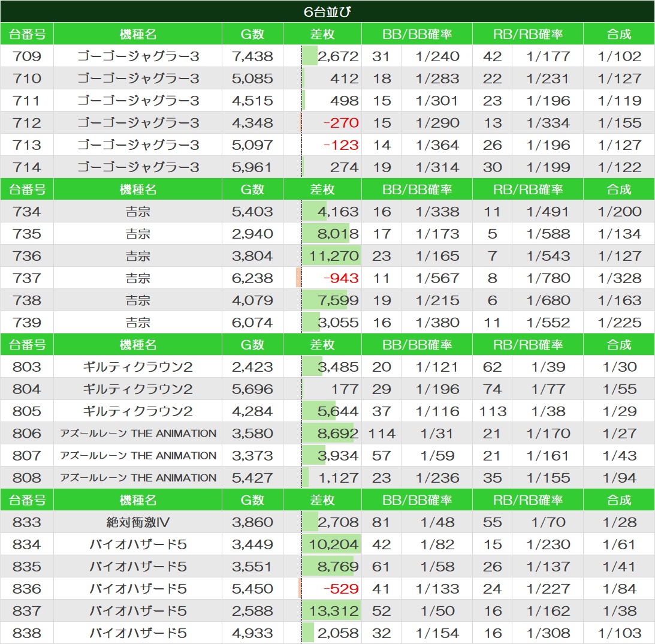Select BB rate 1/240 for machine 709
Image resolution: width=655 pixels, height=644 pixels.
[437, 56]
